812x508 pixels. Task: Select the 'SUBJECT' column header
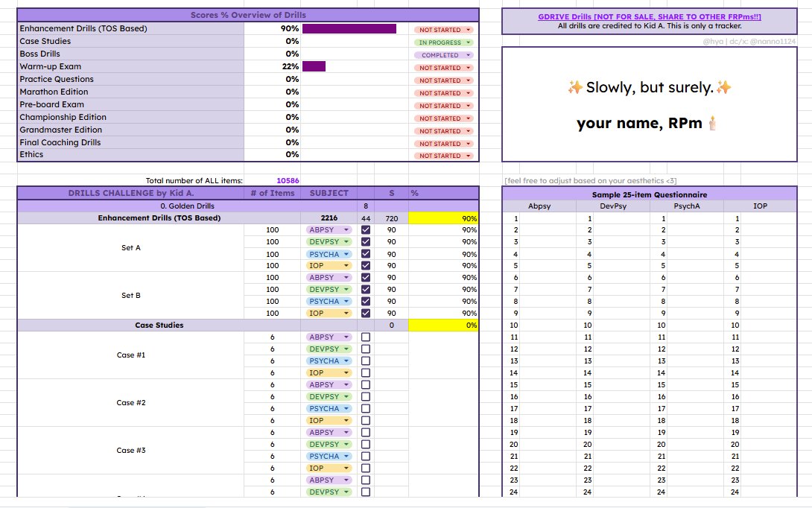329,193
